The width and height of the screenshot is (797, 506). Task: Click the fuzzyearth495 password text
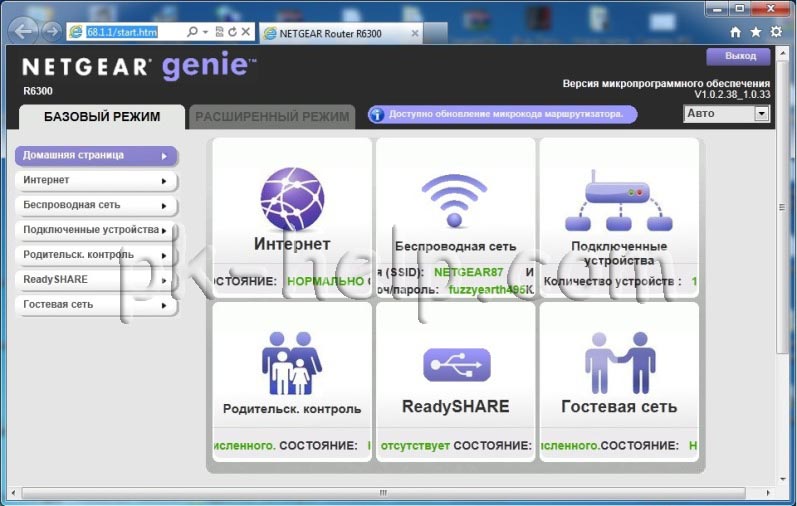click(x=486, y=290)
